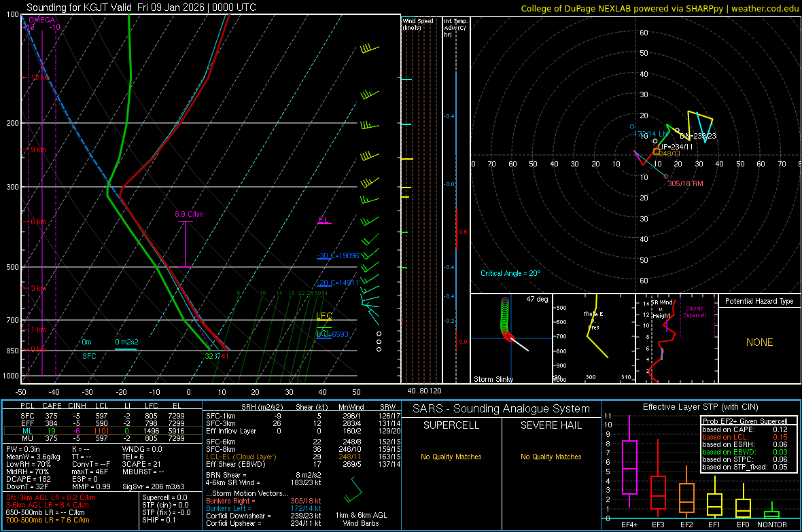Click the 47 deg slinky value

pos(537,299)
